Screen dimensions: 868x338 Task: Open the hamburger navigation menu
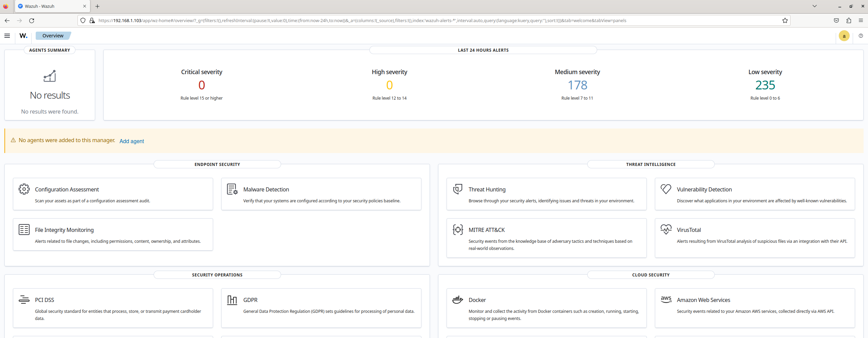7,36
